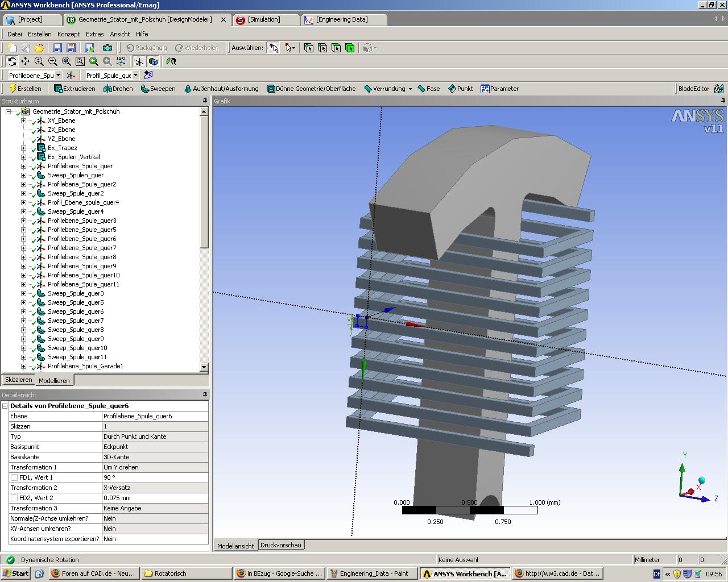Open the Konzept menu
728x582 pixels.
(x=68, y=34)
